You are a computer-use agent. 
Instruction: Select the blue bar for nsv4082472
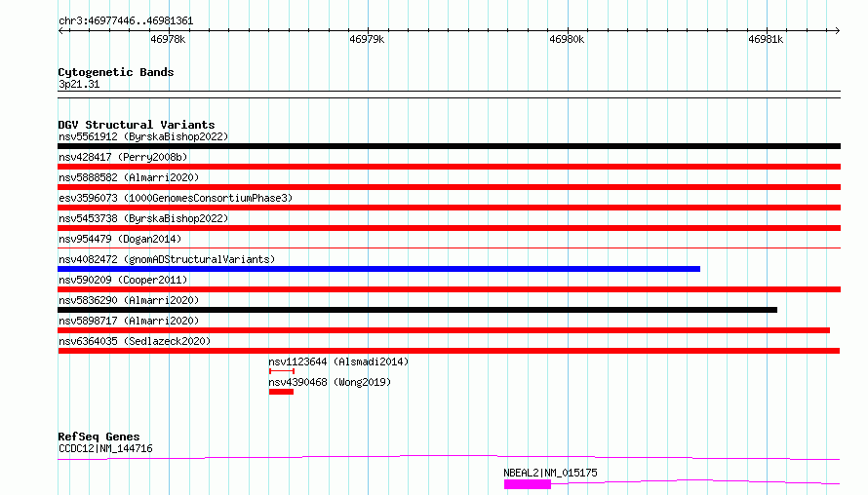(x=378, y=269)
